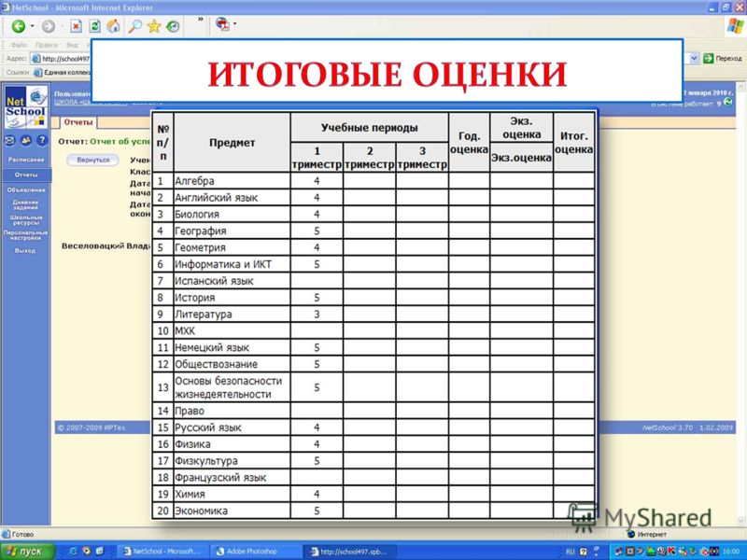Click the users icon in the NetSchool sidebar

pos(26,140)
